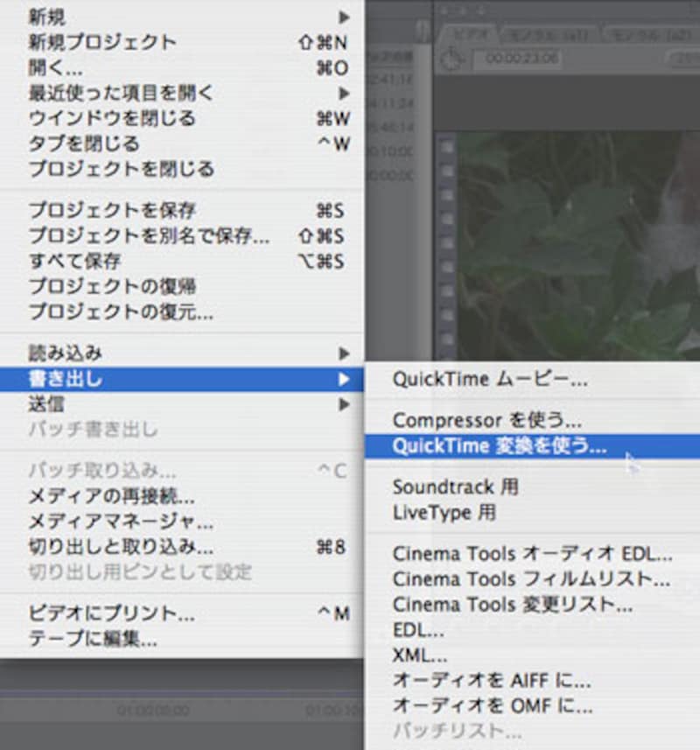
Task: Choose XML... export option
Action: [x=420, y=655]
